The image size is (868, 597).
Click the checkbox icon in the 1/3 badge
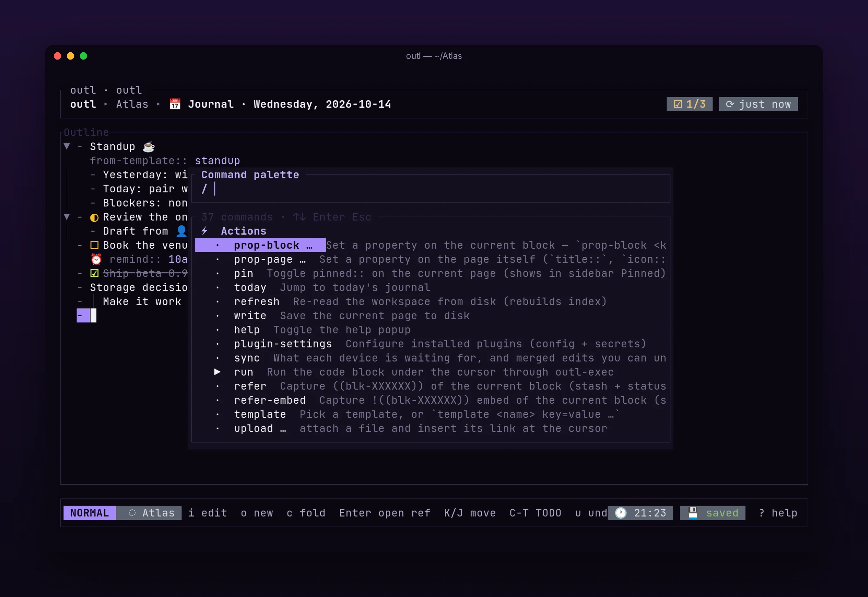678,104
